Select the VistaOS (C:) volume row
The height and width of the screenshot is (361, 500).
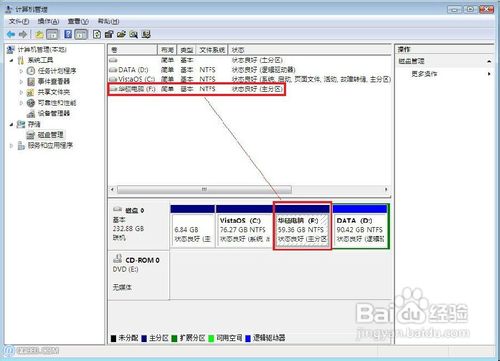[x=249, y=79]
